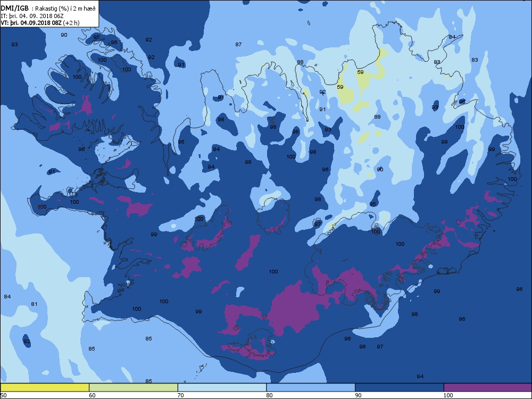This screenshot has height=399, width=532.
Task: Click the yellow 50–60 legend swatch
Action: click(45, 387)
